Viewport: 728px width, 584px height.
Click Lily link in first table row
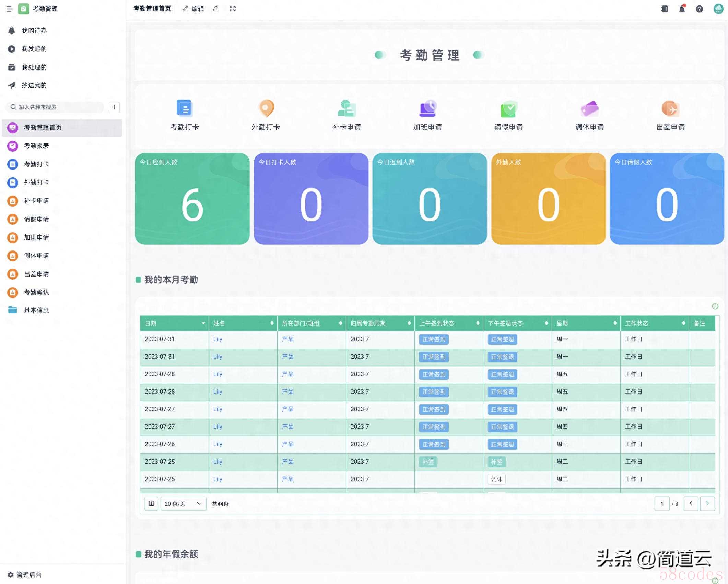point(218,339)
